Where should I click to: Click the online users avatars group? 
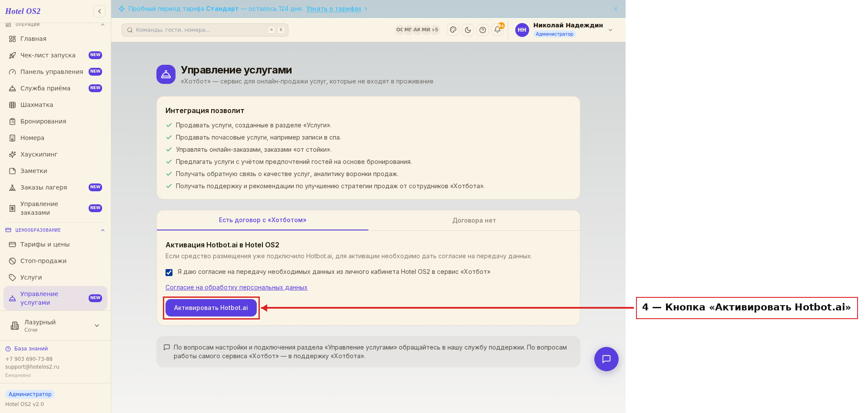pos(417,30)
